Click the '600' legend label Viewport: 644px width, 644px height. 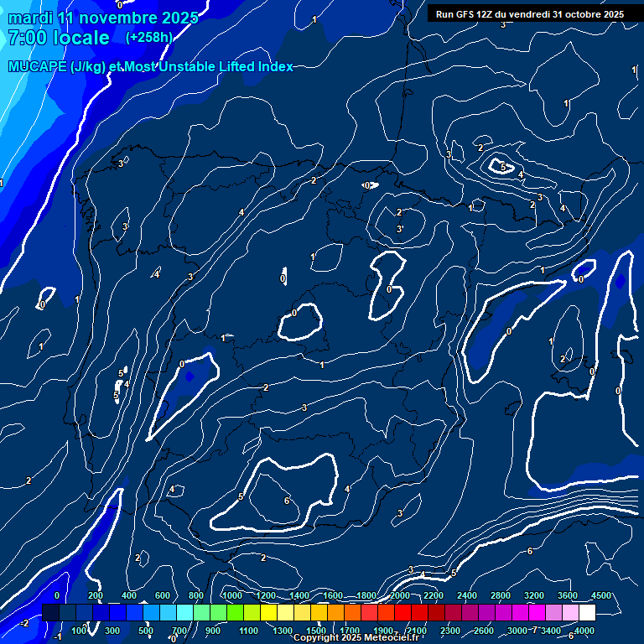(x=163, y=595)
